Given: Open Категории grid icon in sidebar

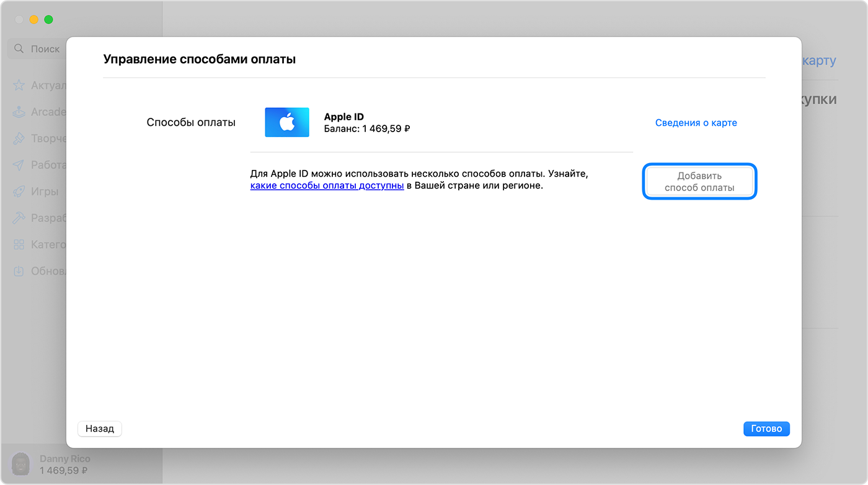Looking at the screenshot, I should tap(19, 244).
